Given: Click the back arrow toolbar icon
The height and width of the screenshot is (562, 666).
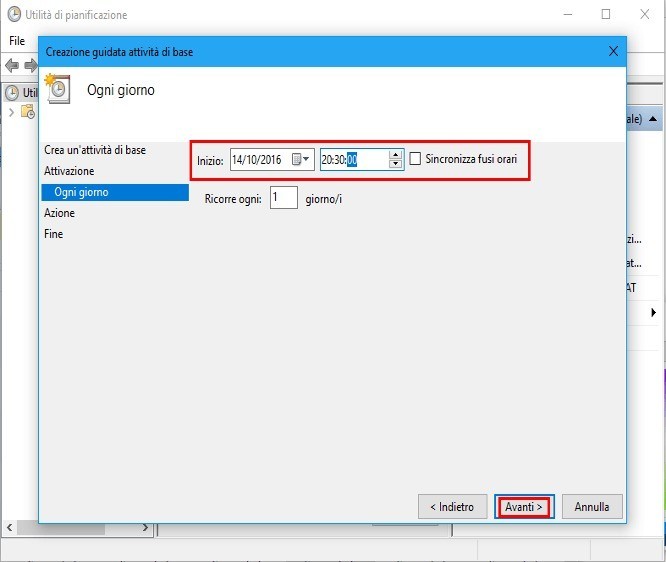Looking at the screenshot, I should (12, 66).
